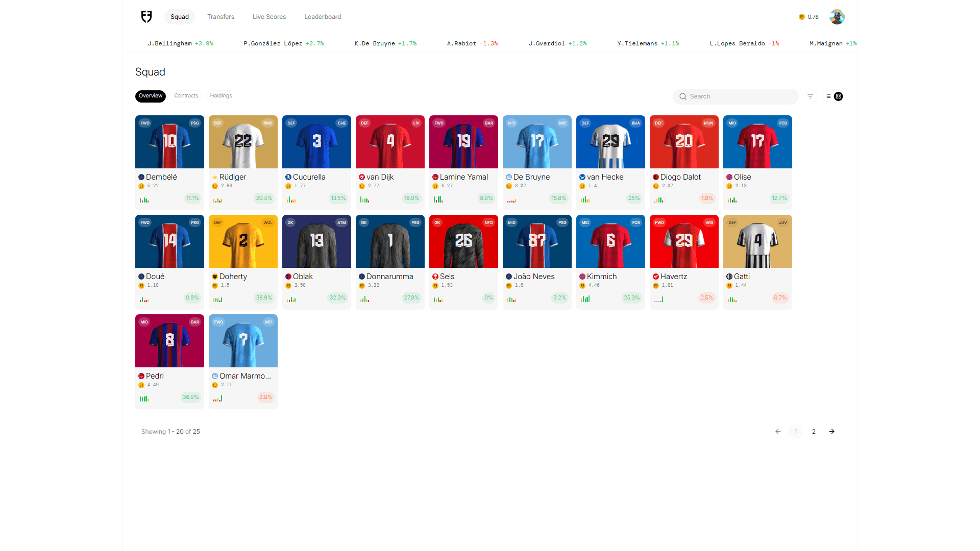
Task: Switch to grid view
Action: click(838, 96)
